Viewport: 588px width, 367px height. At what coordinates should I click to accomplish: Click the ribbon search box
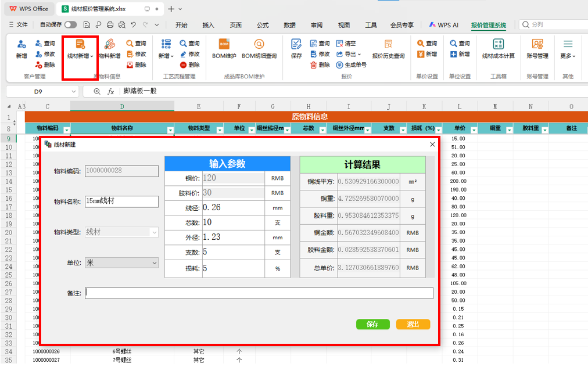pyautogui.click(x=555, y=25)
